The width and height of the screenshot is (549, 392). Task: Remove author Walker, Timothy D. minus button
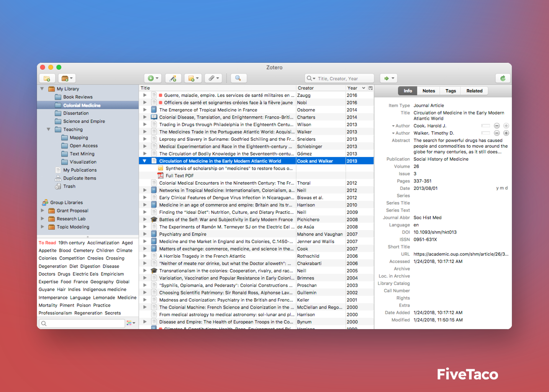click(497, 133)
